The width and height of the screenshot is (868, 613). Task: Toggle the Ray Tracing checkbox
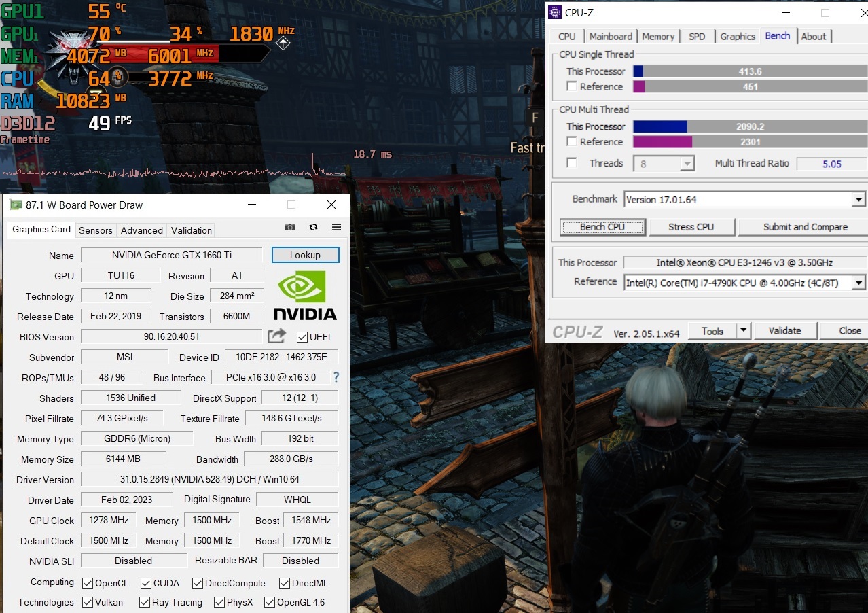click(145, 602)
